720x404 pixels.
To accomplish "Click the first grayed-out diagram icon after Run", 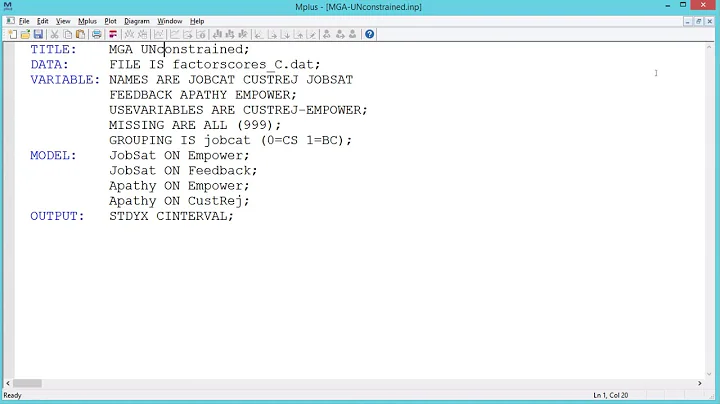I will pyautogui.click(x=129, y=34).
